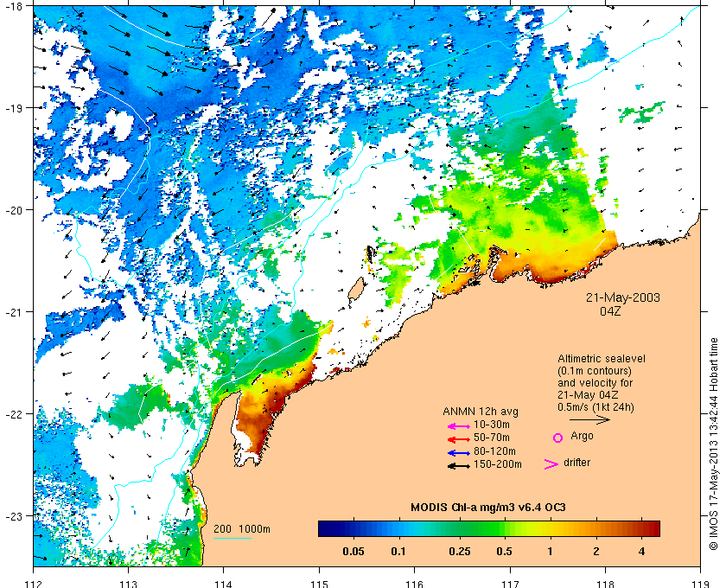Viewport: 726px width, 588px height.
Task: Click the '50-70m' depth label
Action: click(x=492, y=438)
